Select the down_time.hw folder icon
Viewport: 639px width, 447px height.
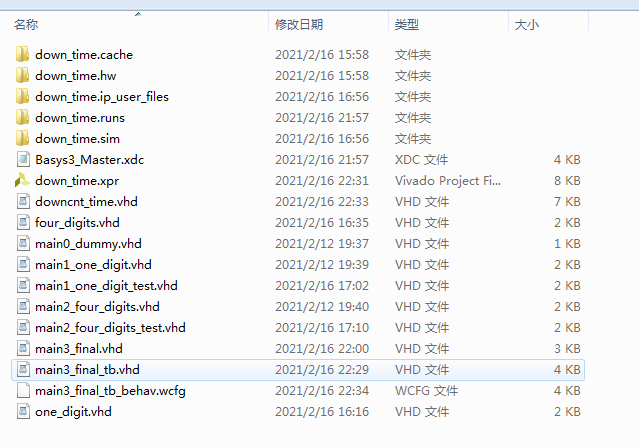(x=22, y=75)
